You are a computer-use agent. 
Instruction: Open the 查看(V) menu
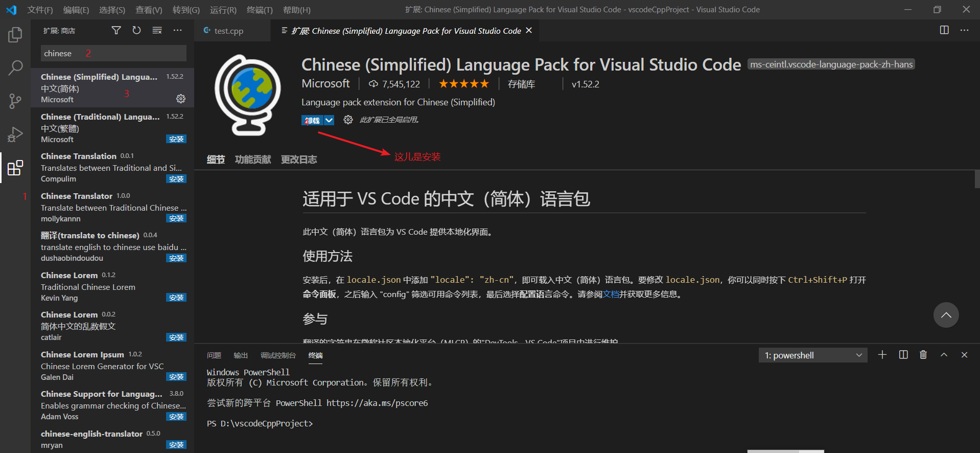pos(149,10)
